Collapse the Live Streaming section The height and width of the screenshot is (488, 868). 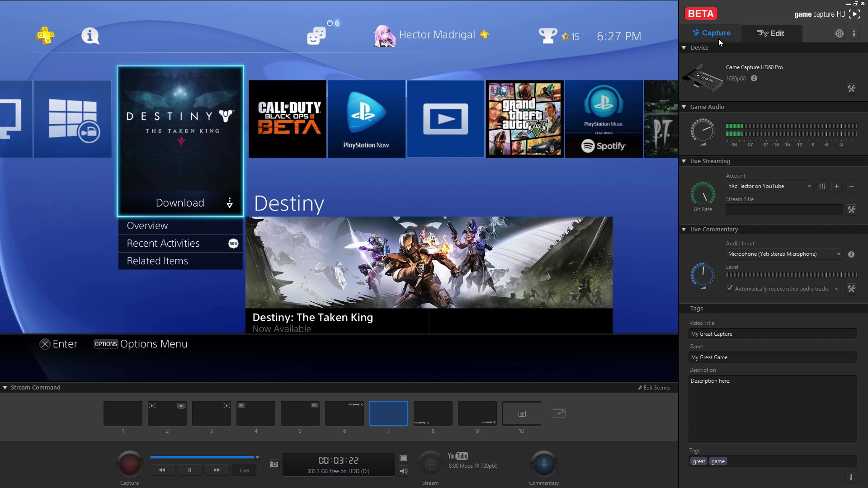click(684, 161)
